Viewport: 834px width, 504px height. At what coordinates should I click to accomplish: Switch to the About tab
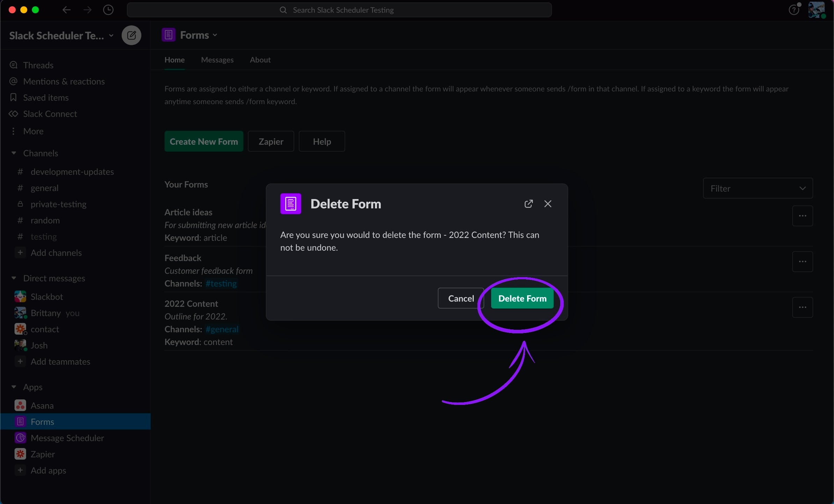[260, 60]
